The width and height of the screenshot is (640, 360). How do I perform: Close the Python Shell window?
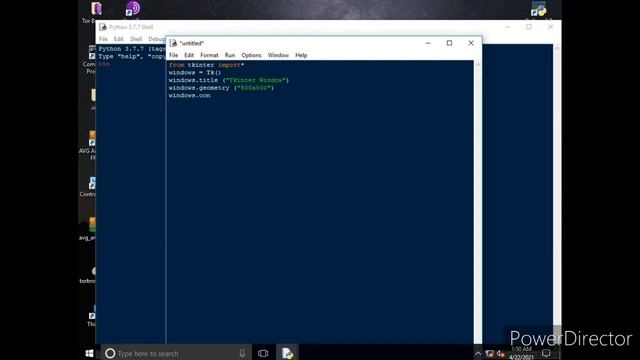point(550,27)
